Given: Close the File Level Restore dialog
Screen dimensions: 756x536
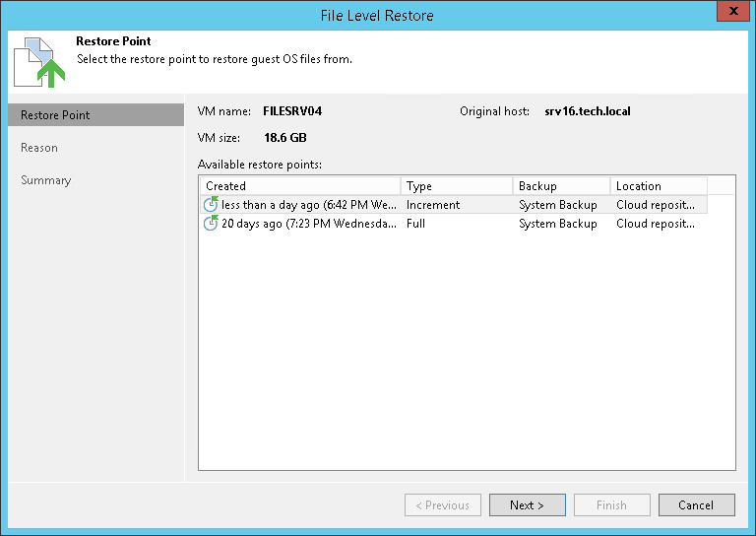Looking at the screenshot, I should coord(732,11).
